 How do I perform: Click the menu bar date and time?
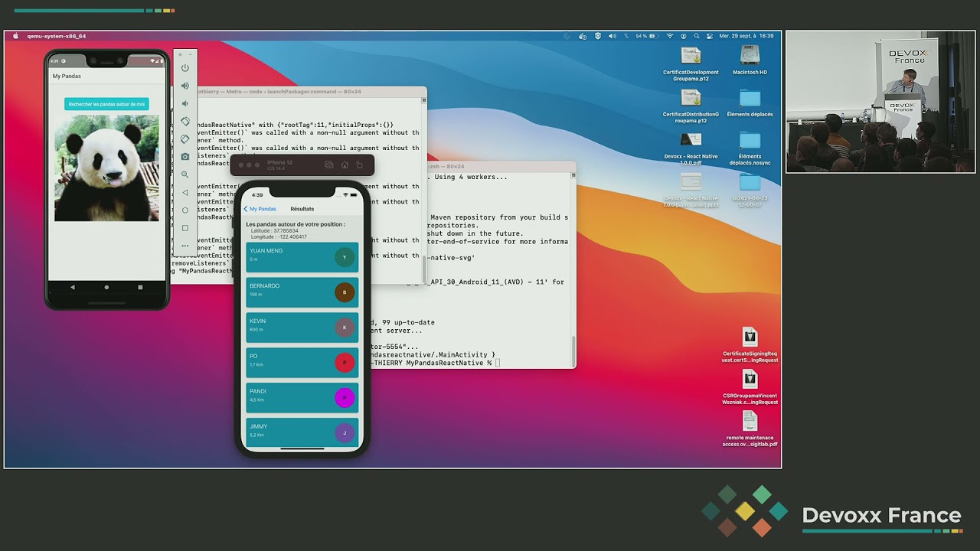(x=746, y=36)
